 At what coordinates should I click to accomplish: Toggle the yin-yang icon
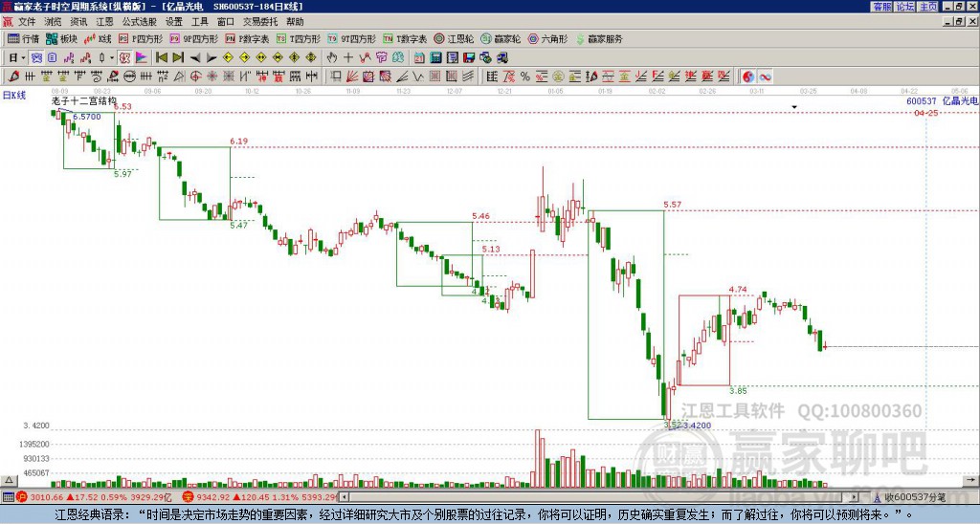tap(748, 76)
